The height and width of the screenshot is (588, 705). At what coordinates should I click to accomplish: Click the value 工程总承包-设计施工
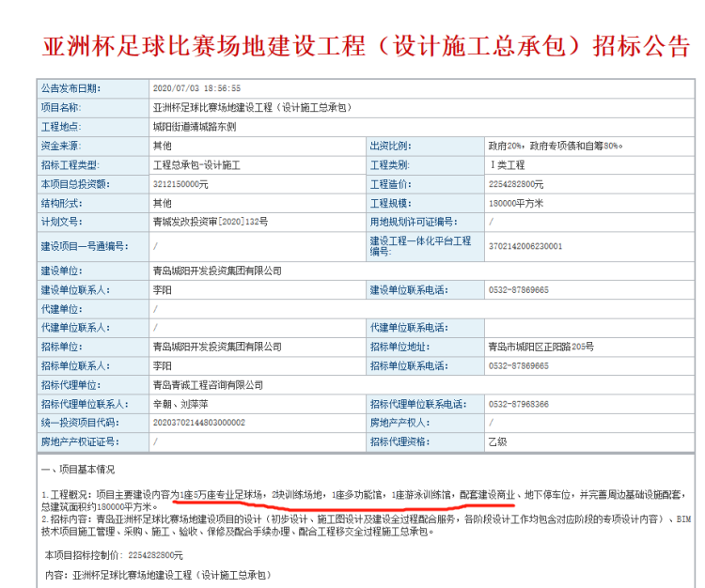(197, 165)
